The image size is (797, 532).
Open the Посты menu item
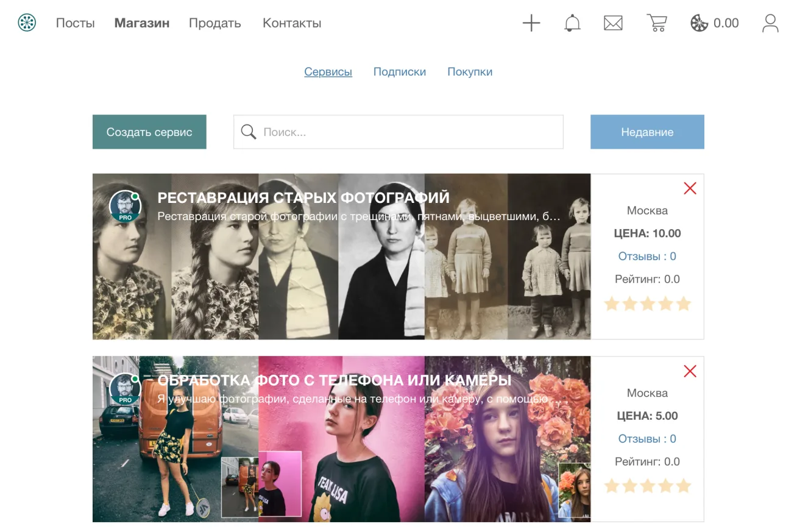pyautogui.click(x=76, y=23)
